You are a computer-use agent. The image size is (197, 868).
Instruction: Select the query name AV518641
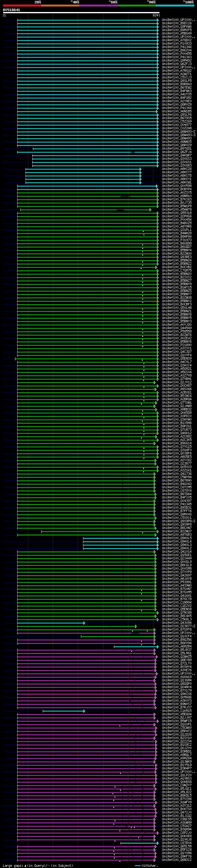11,10
